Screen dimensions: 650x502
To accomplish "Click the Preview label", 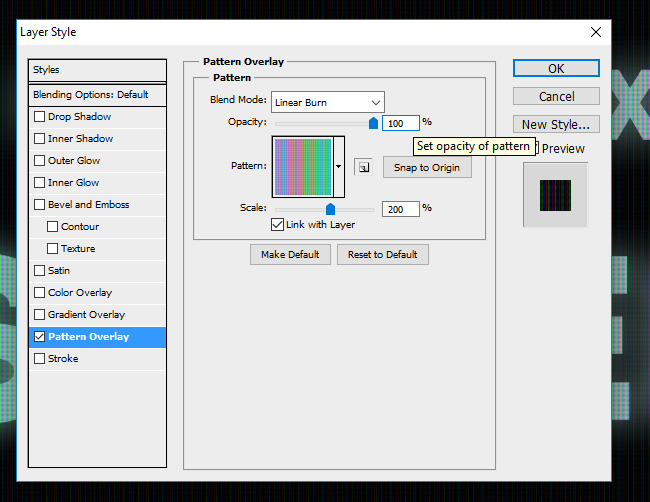I will 563,148.
